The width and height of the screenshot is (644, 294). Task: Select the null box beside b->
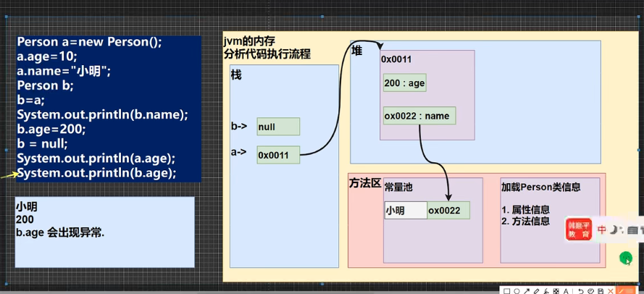(x=277, y=127)
